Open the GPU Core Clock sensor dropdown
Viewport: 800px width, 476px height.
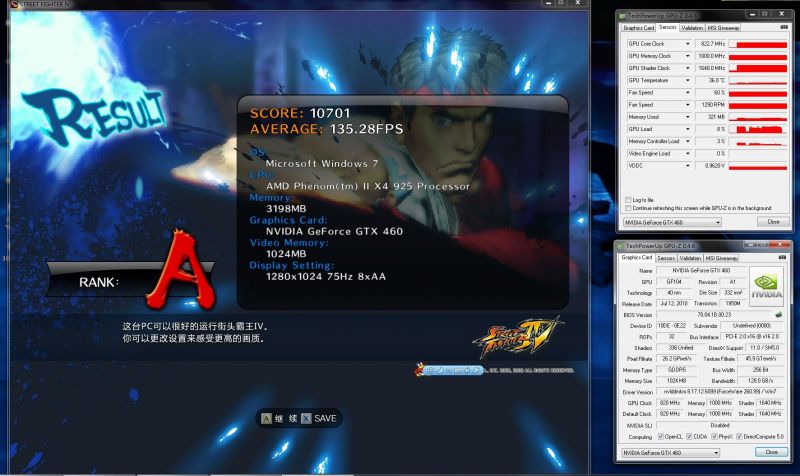(x=687, y=44)
